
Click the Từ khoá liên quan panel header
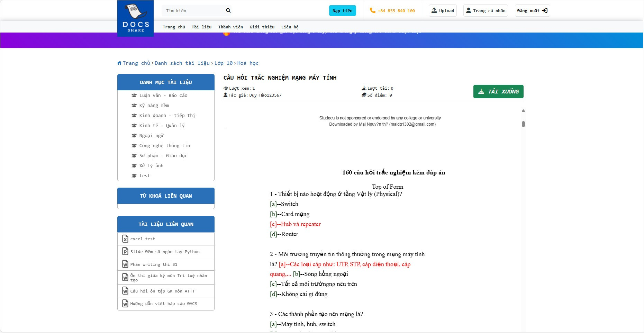click(166, 196)
